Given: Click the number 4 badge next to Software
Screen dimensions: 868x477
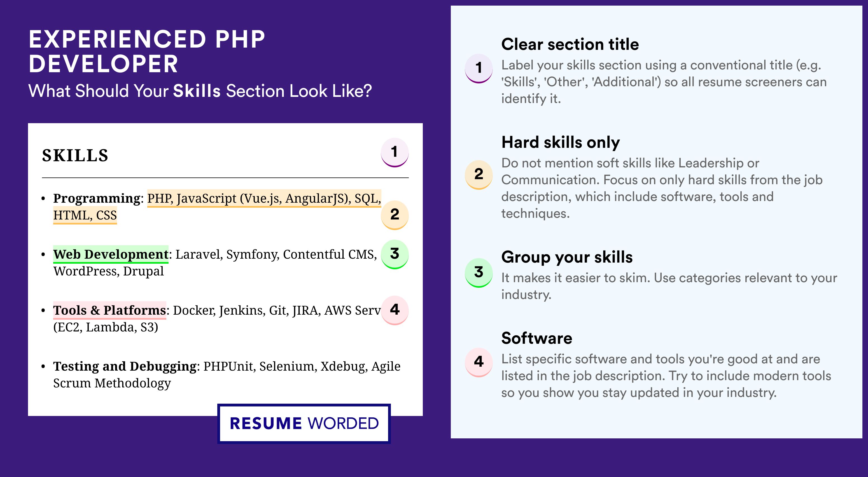Looking at the screenshot, I should (x=479, y=362).
